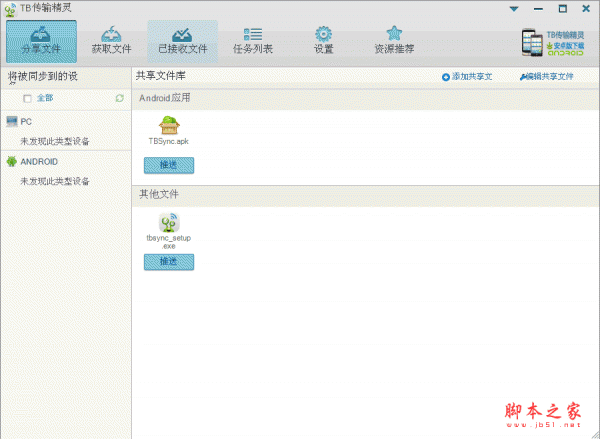
Task: Click 未发现此类型设备 under ANDROID
Action: 55,181
